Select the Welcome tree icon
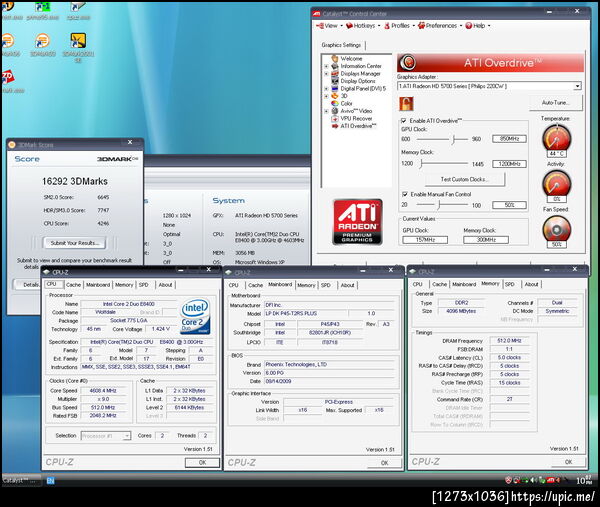This screenshot has height=507, width=600. 335,58
